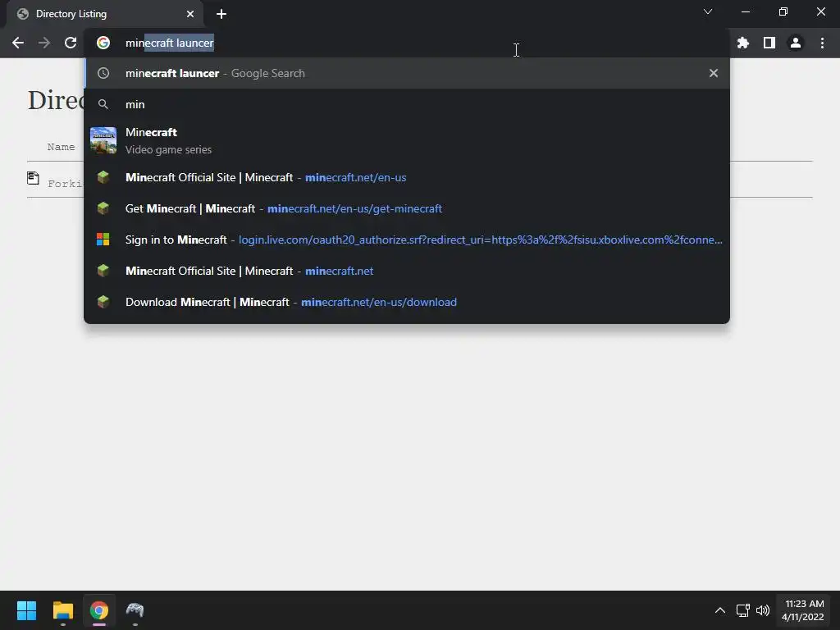Viewport: 840px width, 630px height.
Task: Select the 'min' search suggestion
Action: 407,104
